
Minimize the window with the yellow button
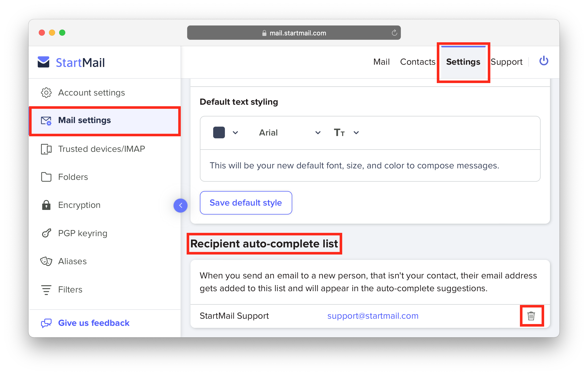[x=52, y=33]
